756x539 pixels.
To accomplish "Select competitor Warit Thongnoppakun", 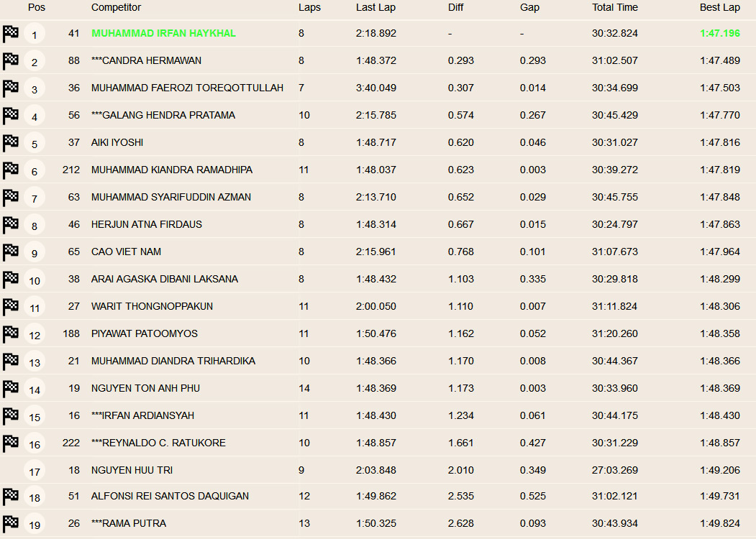I will (x=152, y=306).
